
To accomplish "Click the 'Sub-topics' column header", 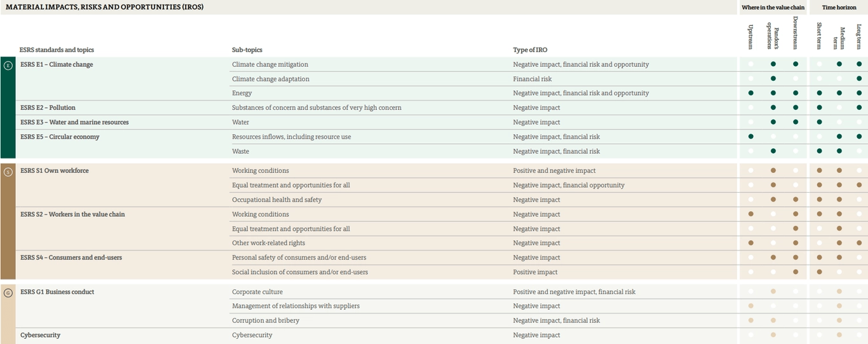I will (247, 50).
